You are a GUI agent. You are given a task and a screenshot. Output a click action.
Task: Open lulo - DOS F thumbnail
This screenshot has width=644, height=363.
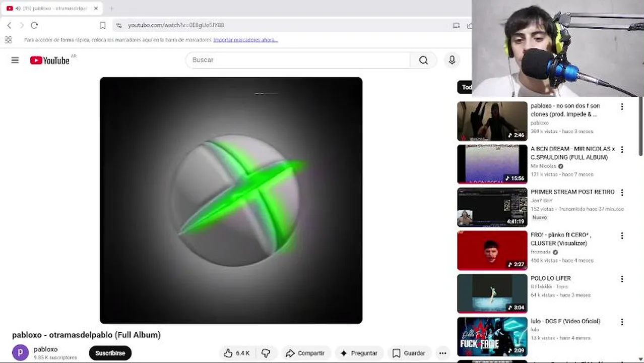click(492, 337)
